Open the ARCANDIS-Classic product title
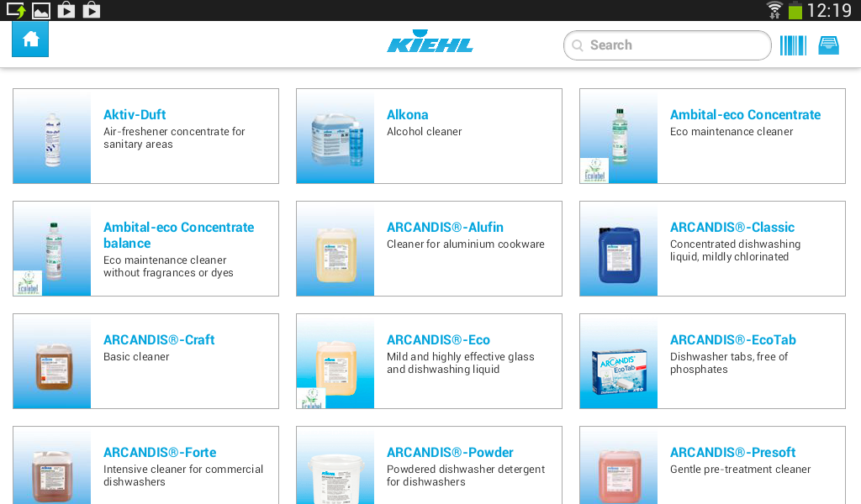The image size is (861, 504). pos(732,227)
